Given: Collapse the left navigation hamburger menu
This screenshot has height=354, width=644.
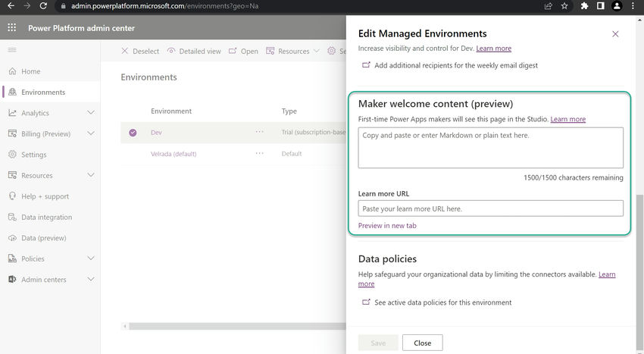Looking at the screenshot, I should point(11,49).
